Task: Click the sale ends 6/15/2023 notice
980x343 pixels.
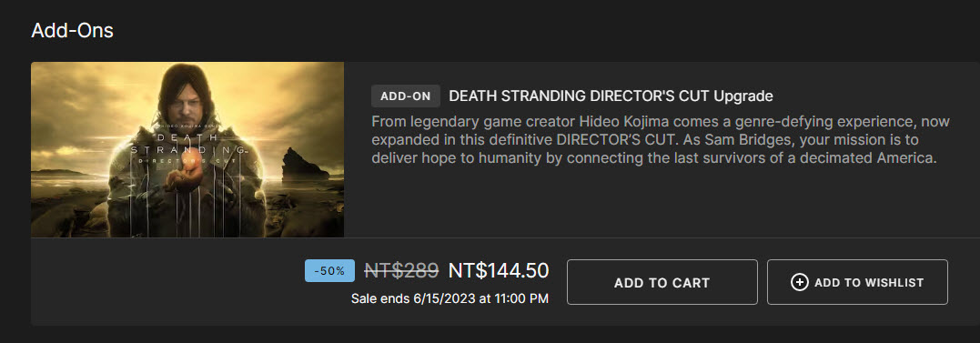Action: click(x=450, y=299)
